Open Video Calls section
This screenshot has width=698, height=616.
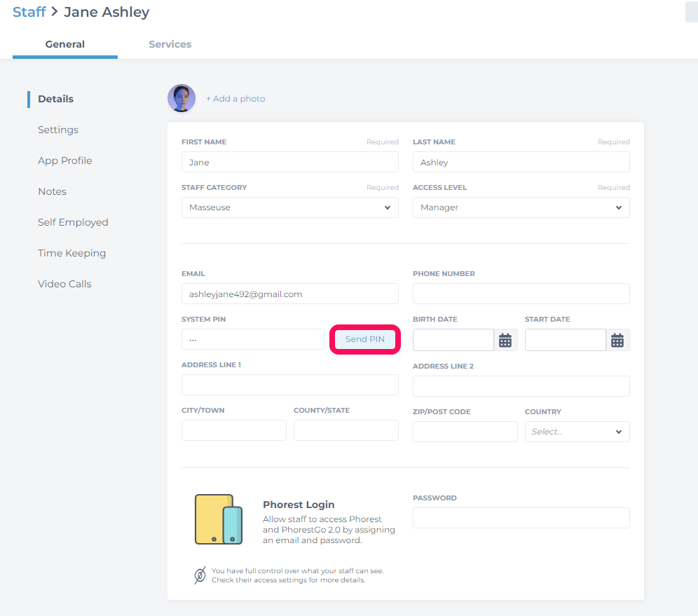[x=64, y=284]
